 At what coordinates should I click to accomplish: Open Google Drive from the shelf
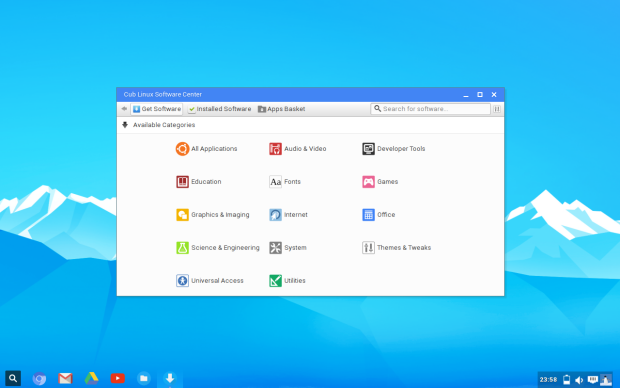click(91, 379)
